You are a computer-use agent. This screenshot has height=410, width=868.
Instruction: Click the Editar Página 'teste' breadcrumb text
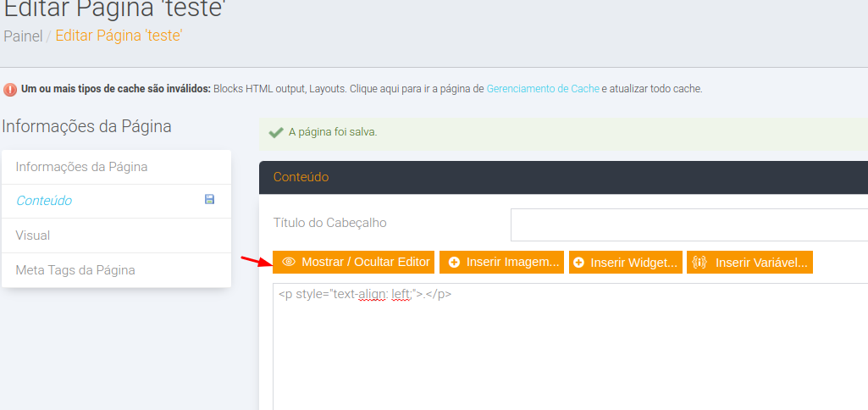pos(119,36)
